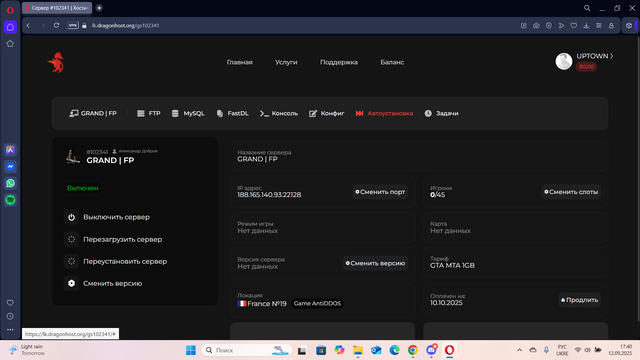
Task: Click the spinner icon beside Перезагрузить сервер
Action: pos(71,239)
